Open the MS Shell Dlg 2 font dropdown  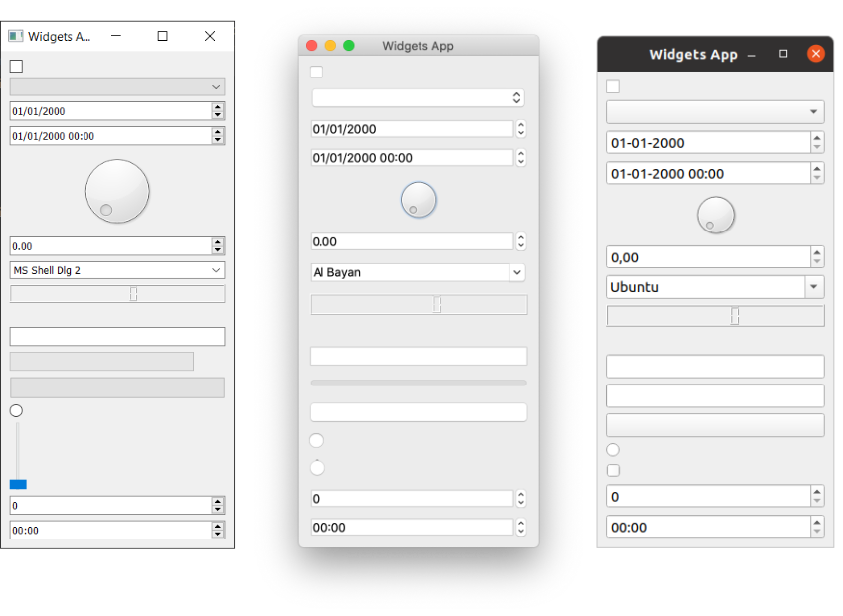[116, 269]
